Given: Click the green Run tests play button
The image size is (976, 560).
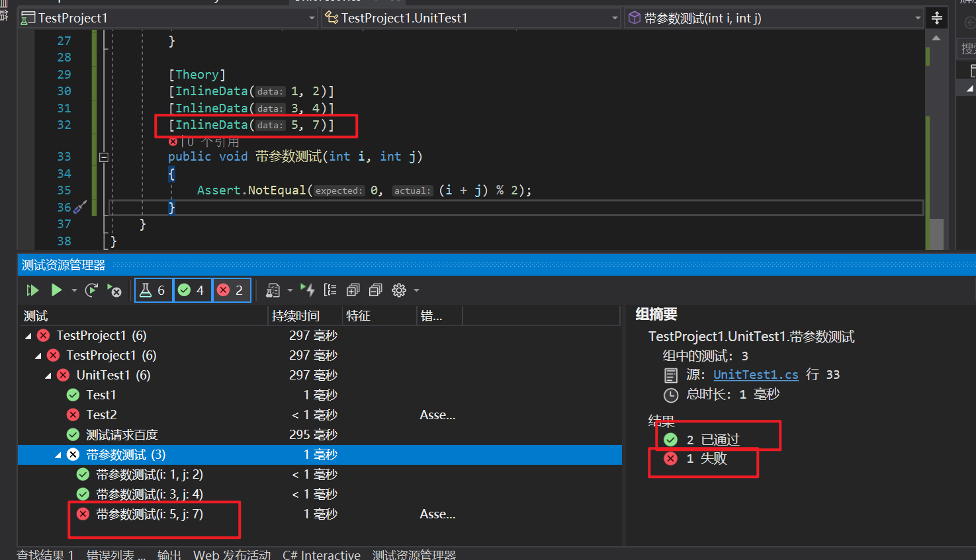Looking at the screenshot, I should [x=56, y=290].
